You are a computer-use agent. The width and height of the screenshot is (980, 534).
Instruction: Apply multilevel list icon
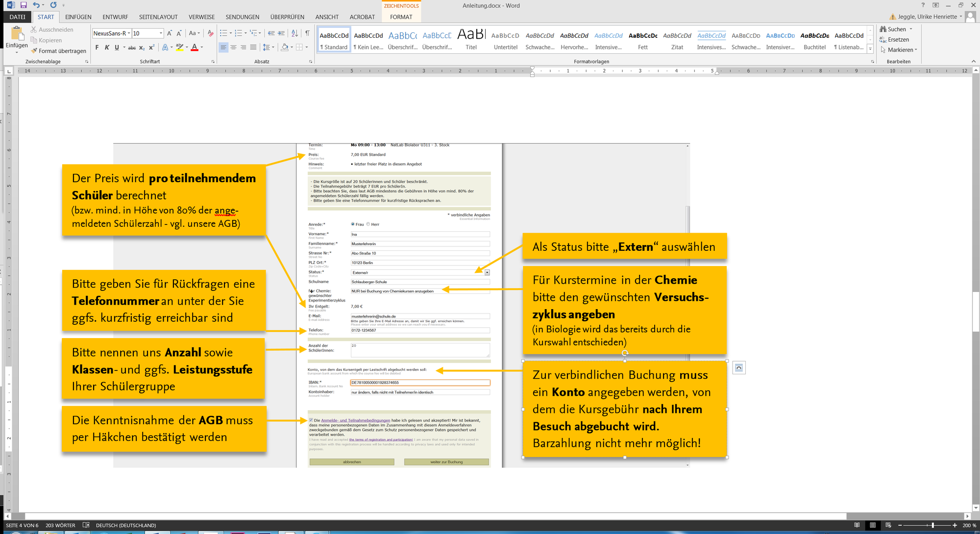pos(253,33)
